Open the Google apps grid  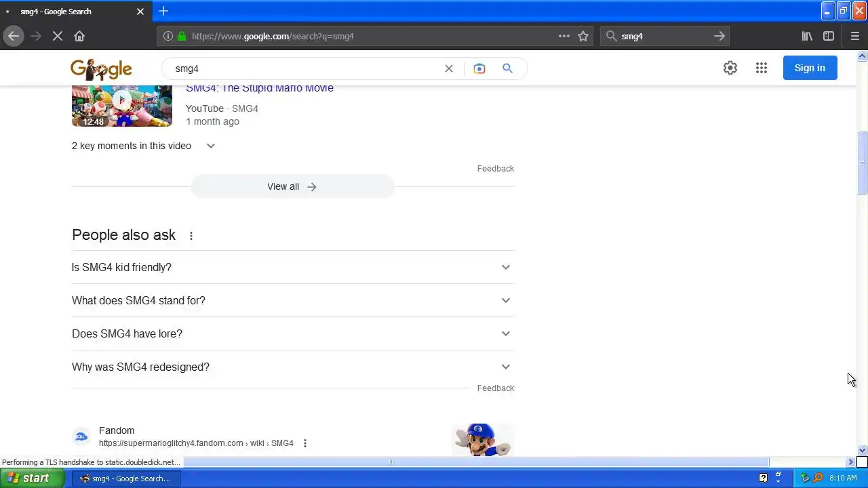761,68
